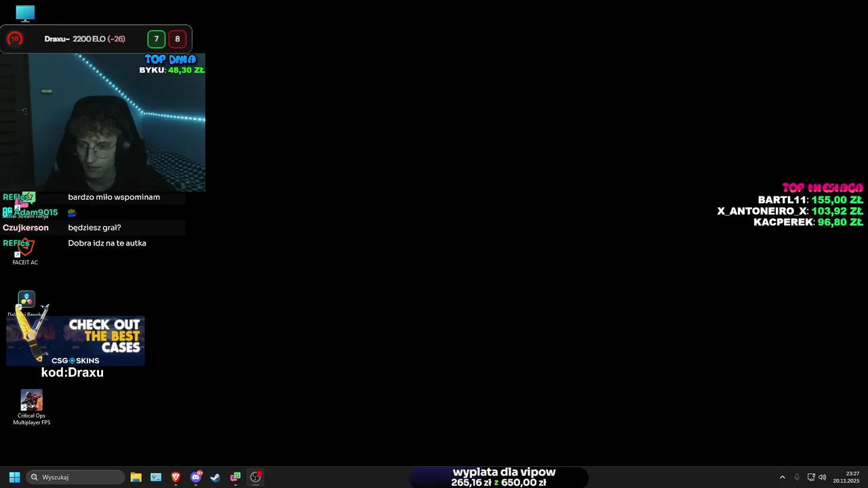Click the red 8 losses counter
The image size is (868, 488).
(178, 39)
